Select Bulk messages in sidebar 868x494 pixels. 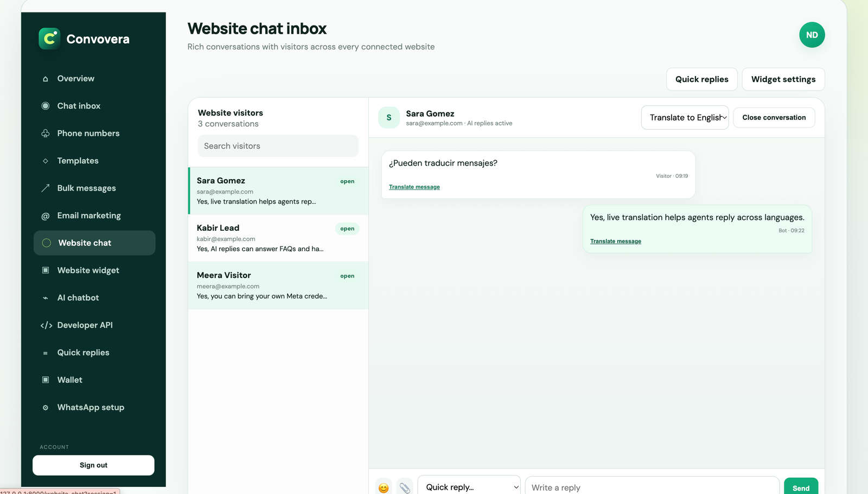(x=94, y=188)
